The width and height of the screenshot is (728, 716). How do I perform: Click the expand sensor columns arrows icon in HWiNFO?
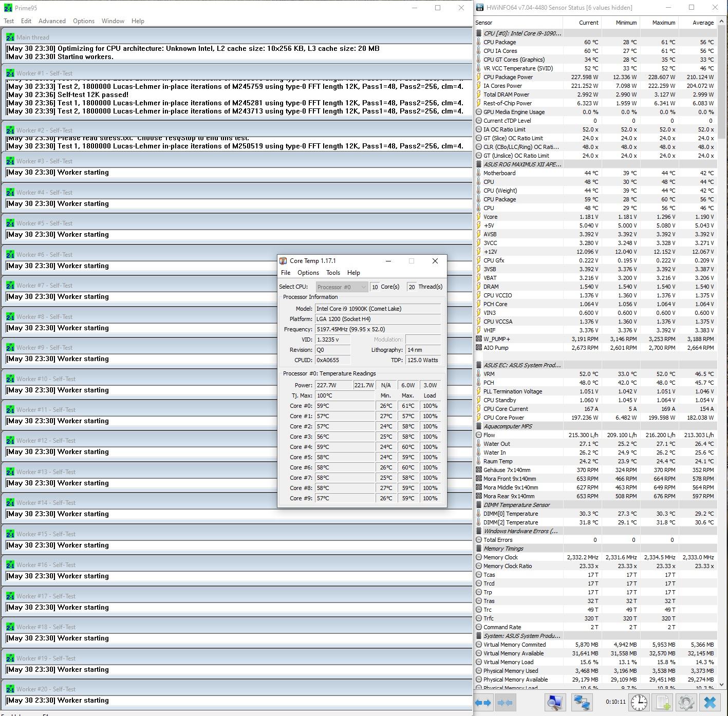coord(484,702)
